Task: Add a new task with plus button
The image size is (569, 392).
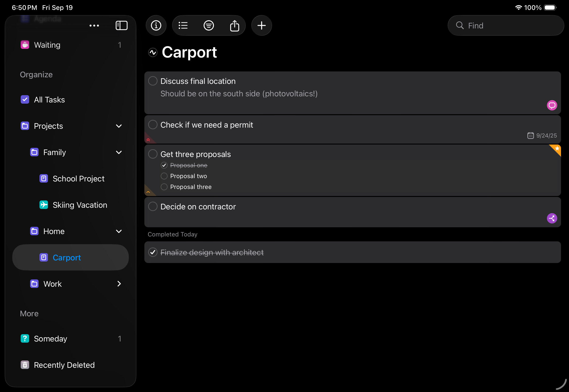Action: tap(261, 26)
